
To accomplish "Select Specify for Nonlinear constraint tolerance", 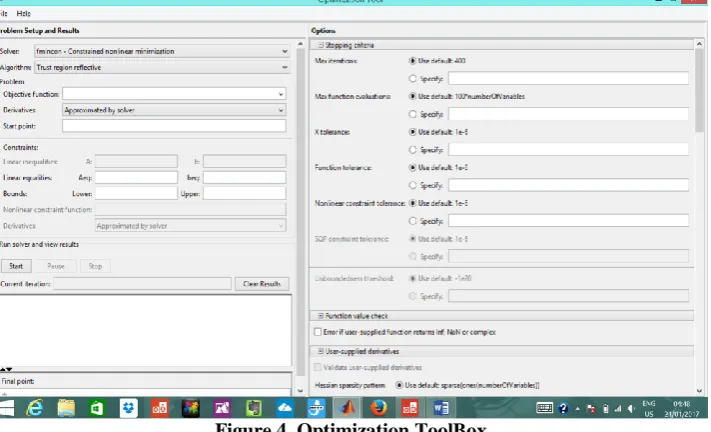I will 412,221.
